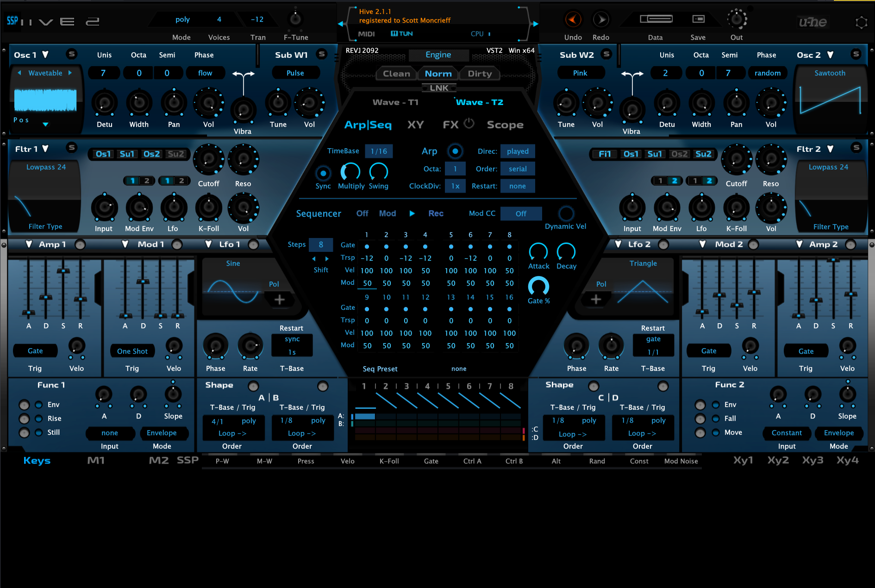This screenshot has width=875, height=588.
Task: Toggle the FX power icon
Action: click(x=469, y=123)
